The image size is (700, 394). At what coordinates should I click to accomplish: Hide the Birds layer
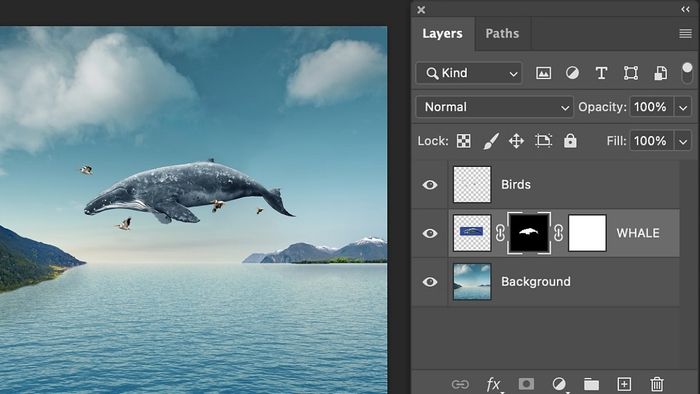(430, 185)
